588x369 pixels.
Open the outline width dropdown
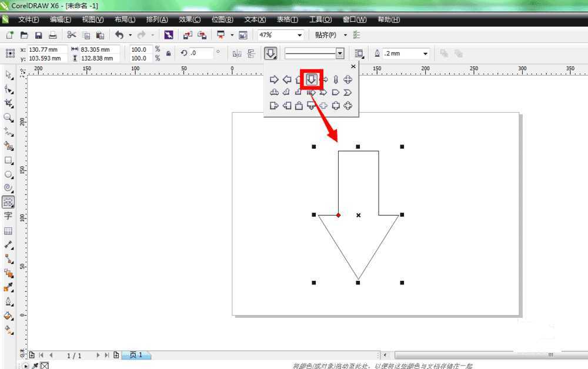tap(425, 53)
